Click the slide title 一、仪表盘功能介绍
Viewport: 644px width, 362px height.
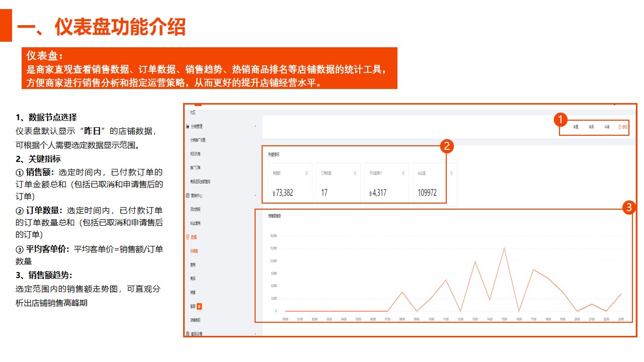click(102, 27)
